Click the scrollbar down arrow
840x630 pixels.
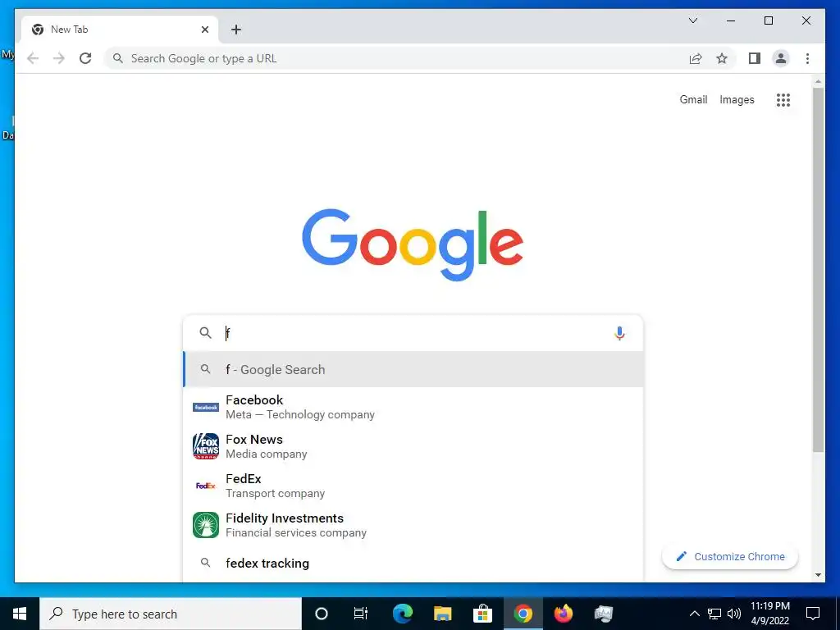(818, 575)
